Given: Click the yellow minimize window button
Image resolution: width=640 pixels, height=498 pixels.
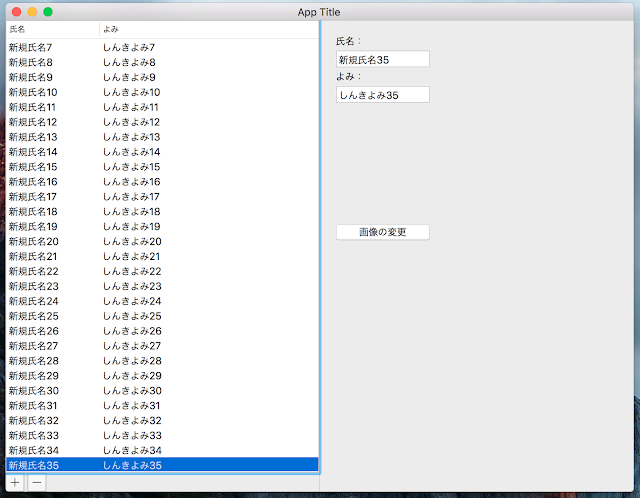Looking at the screenshot, I should (x=32, y=12).
